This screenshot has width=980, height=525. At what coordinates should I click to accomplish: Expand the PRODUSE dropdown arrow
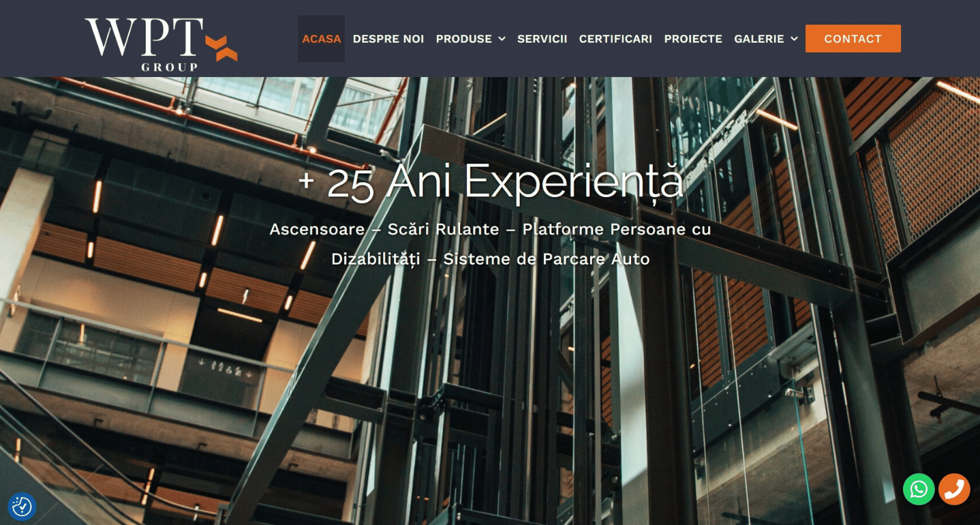tap(502, 39)
